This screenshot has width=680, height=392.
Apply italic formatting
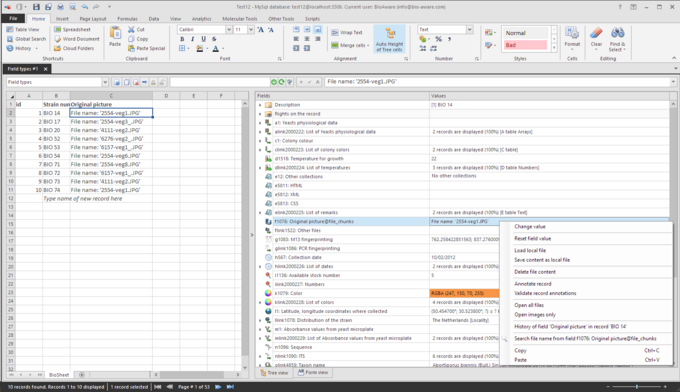[x=193, y=39]
